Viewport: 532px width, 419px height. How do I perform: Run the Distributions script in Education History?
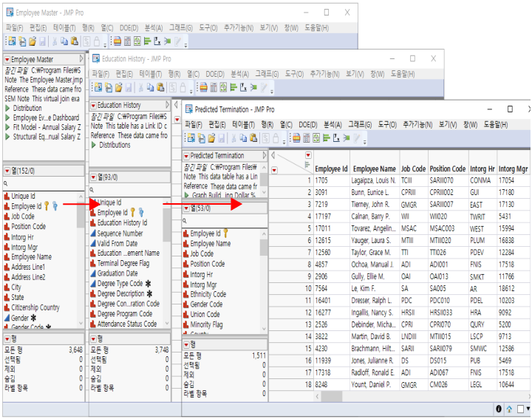click(94, 145)
